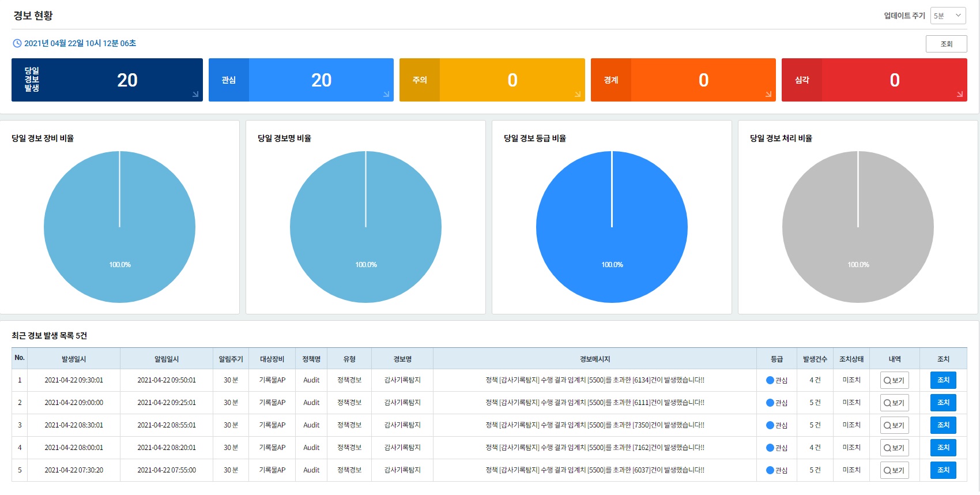Click the 당일 경보 장비 비율 pie chart
The image size is (980, 495).
119,227
